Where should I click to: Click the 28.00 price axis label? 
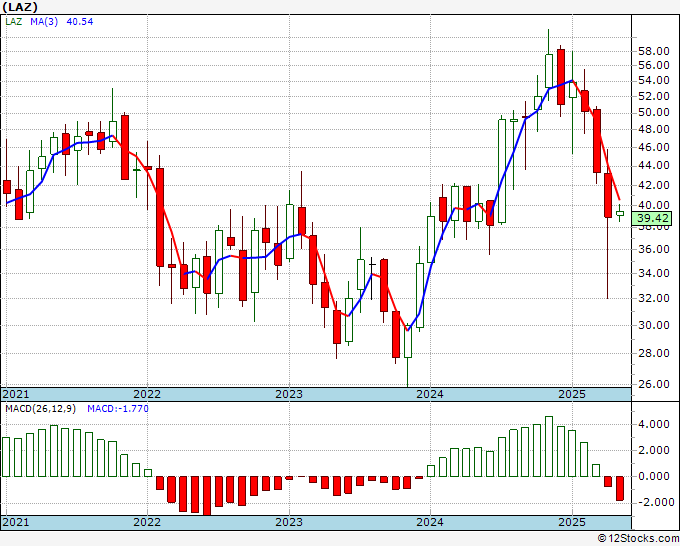point(654,353)
